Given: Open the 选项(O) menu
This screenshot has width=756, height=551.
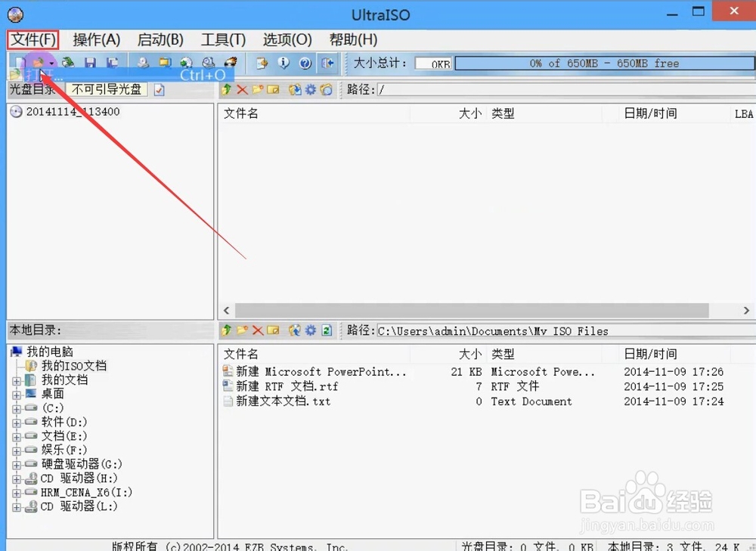Looking at the screenshot, I should point(287,39).
